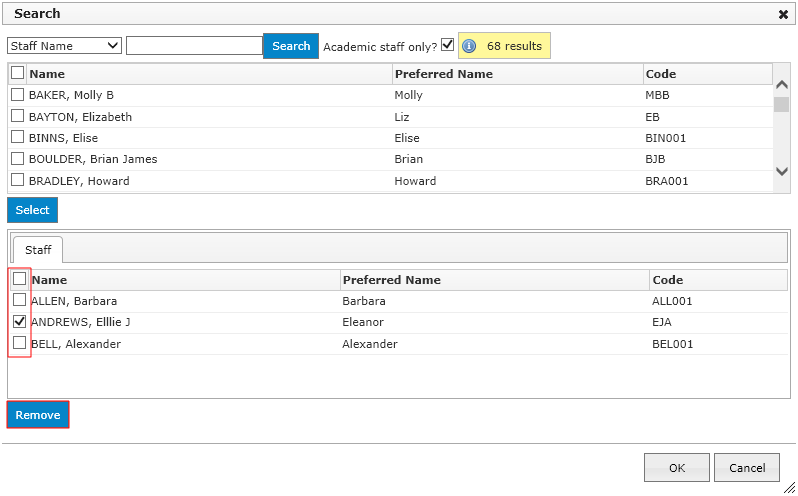Click the Select button
The image size is (798, 496).
32,210
